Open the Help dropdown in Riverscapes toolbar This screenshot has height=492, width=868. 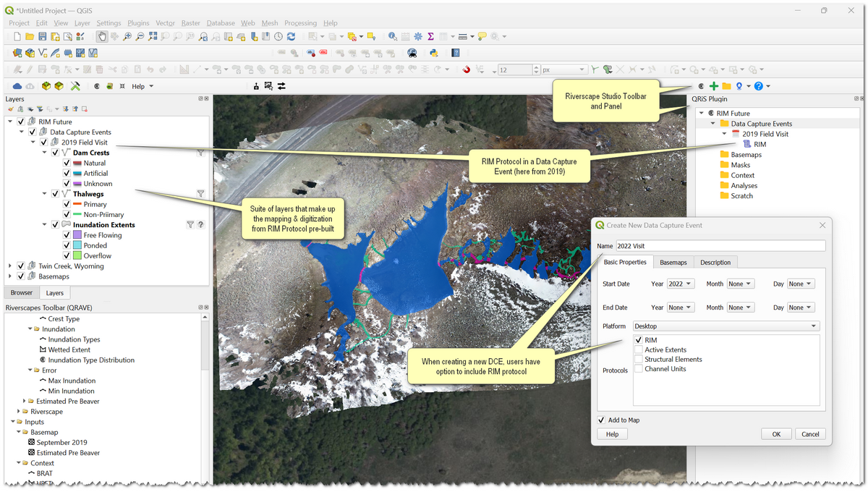tap(142, 86)
